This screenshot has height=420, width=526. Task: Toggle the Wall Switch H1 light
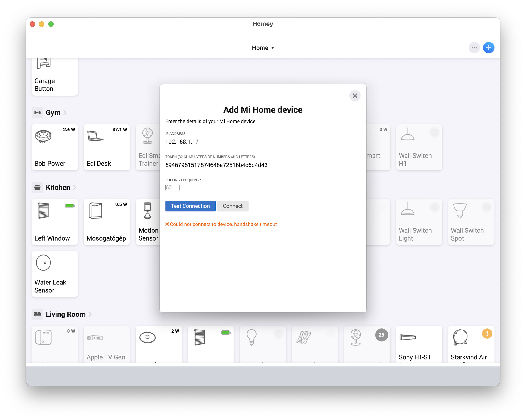pos(434,132)
